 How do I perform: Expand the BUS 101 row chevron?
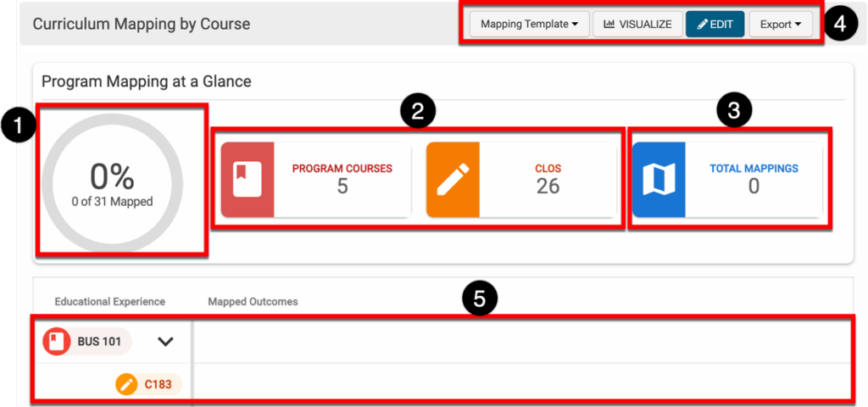(165, 342)
